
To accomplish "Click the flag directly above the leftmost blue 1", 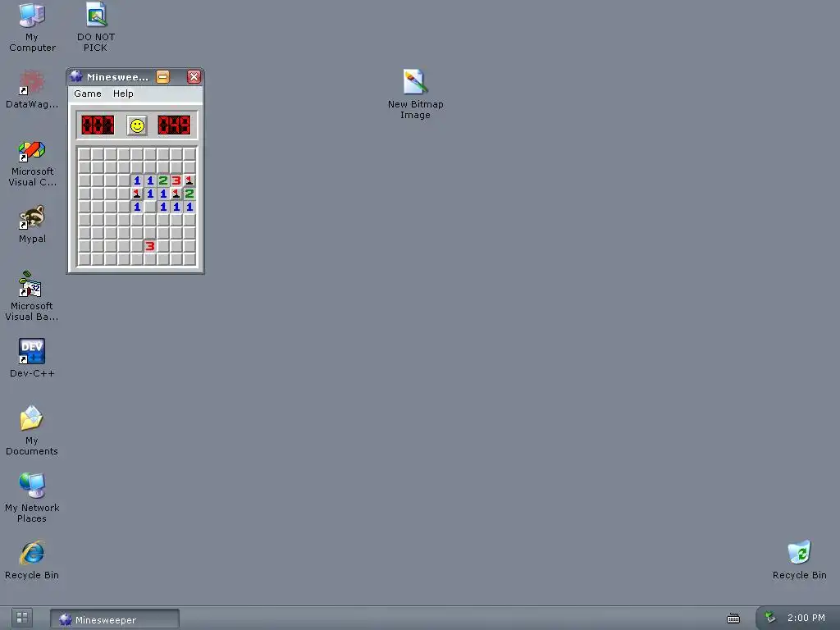I will click(x=137, y=194).
